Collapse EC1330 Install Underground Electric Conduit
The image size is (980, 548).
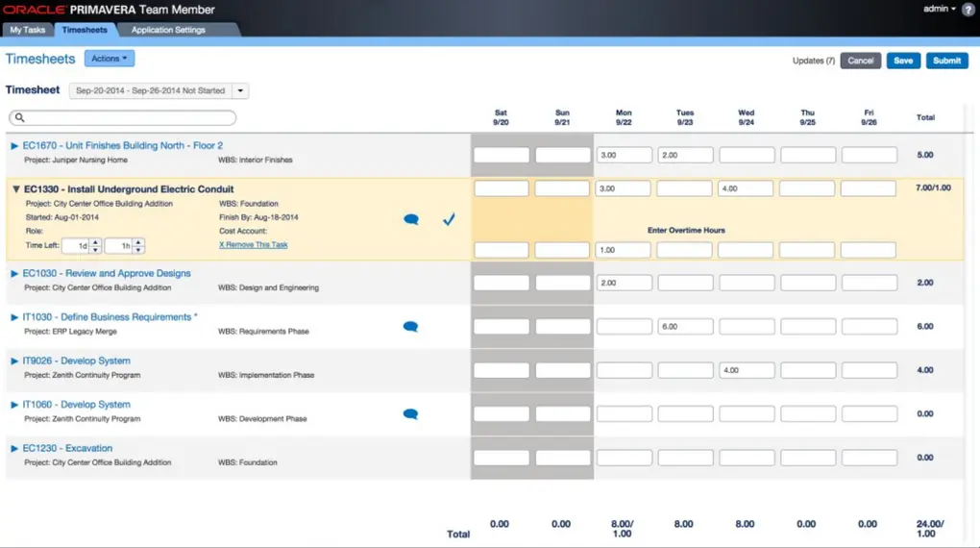pyautogui.click(x=15, y=189)
